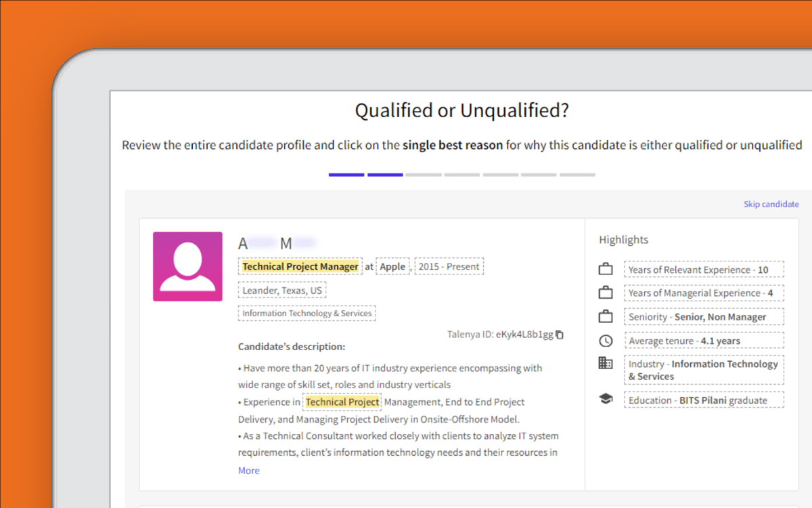Click clock icon beside Average tenure

pos(606,341)
